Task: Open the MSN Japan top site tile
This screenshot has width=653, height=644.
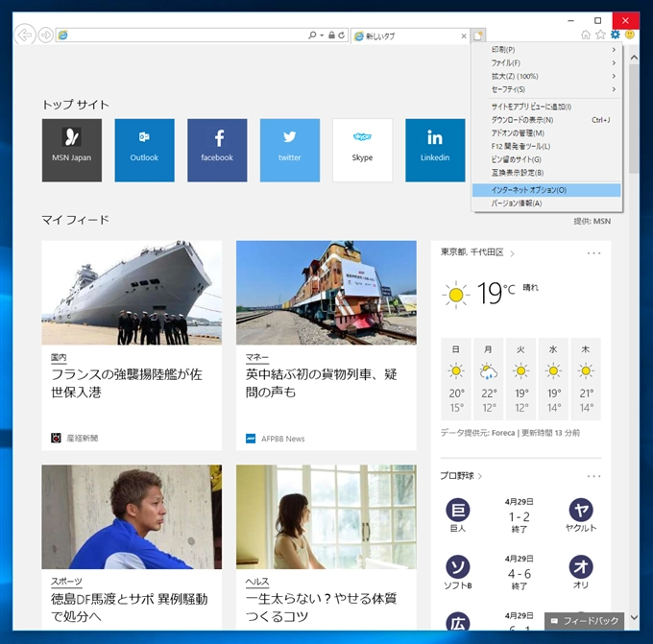Action: click(x=72, y=151)
